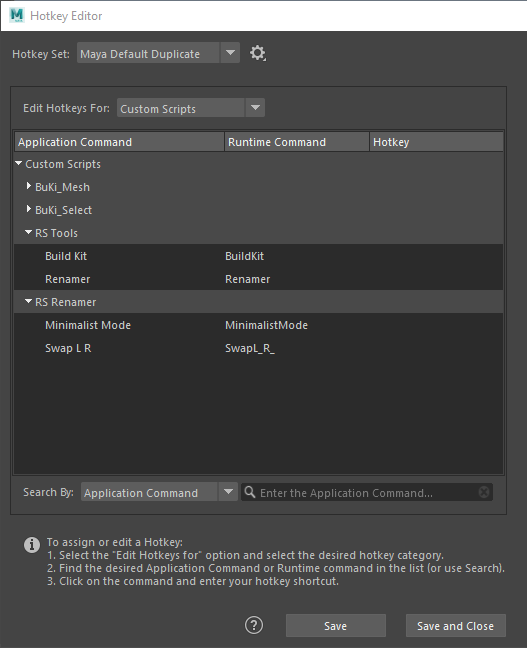
Task: Focus the Enter the Application Command search field
Action: click(x=367, y=492)
